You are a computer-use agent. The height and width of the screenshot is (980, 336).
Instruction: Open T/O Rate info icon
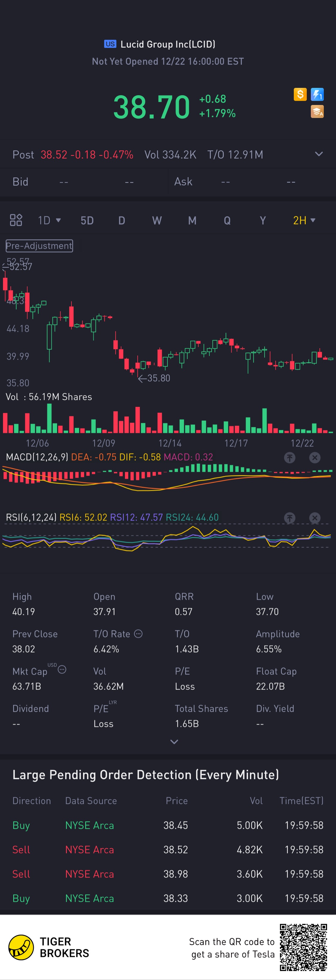(139, 633)
